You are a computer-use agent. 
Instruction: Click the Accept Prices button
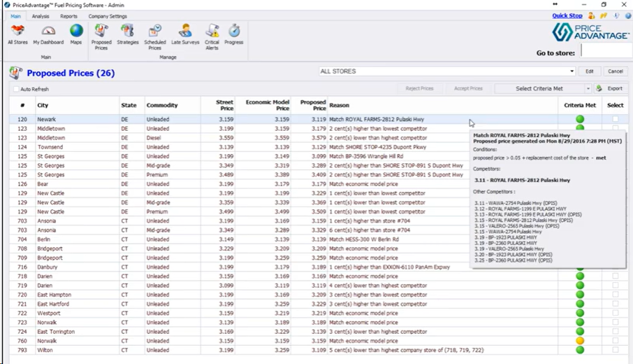click(468, 88)
